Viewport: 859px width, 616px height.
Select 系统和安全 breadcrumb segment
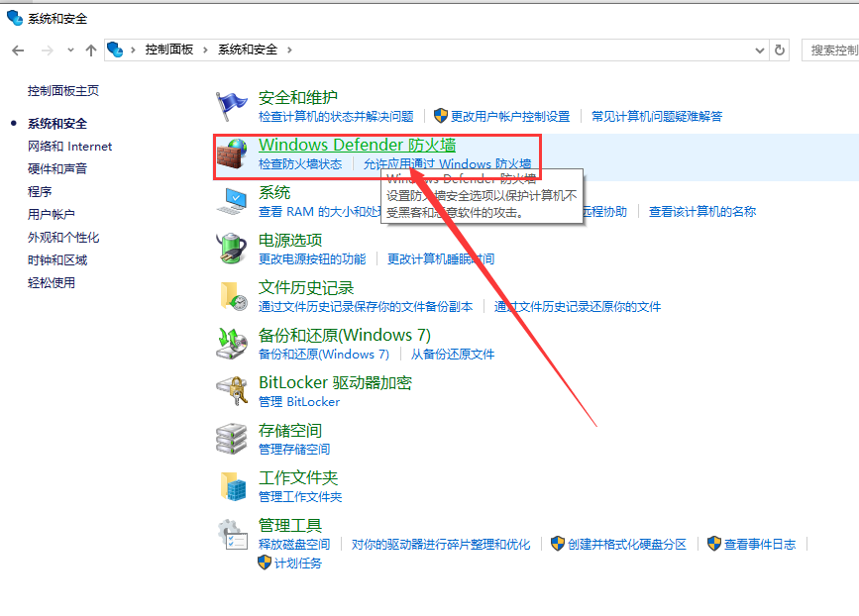click(x=248, y=50)
